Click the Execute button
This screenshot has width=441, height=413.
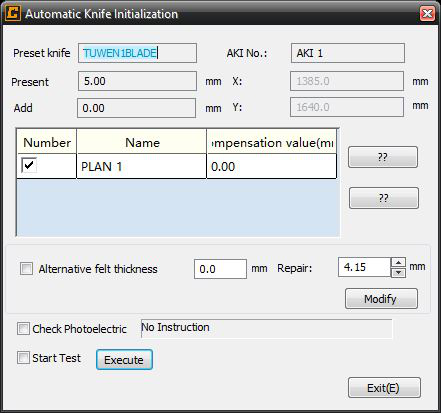point(124,360)
